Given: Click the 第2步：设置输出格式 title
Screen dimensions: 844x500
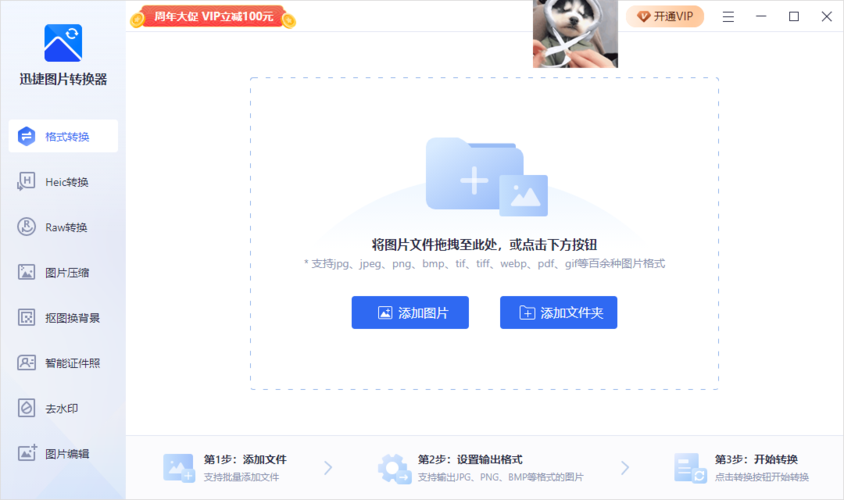Looking at the screenshot, I should point(470,460).
